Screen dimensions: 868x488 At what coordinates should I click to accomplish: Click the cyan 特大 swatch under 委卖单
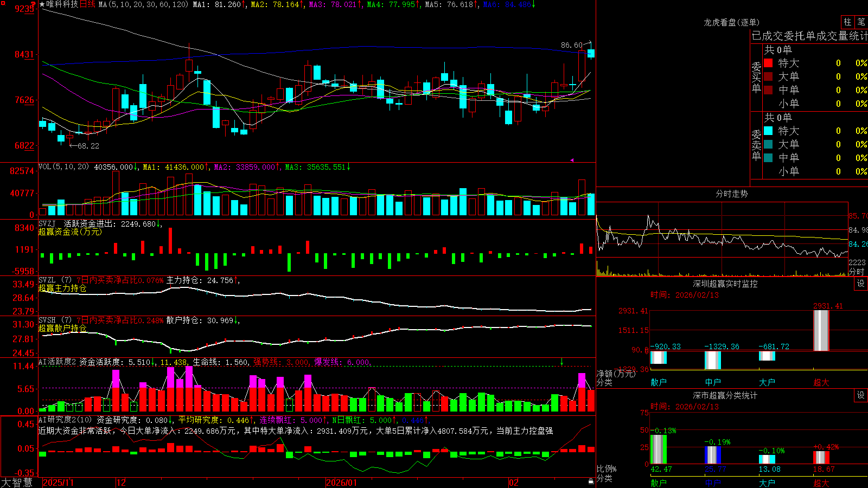point(768,131)
